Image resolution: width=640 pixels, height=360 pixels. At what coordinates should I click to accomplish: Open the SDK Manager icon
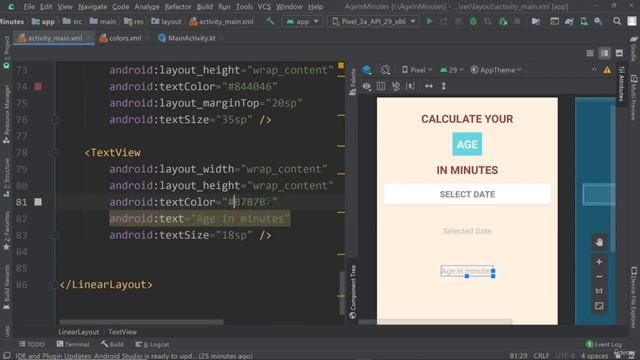(x=598, y=21)
